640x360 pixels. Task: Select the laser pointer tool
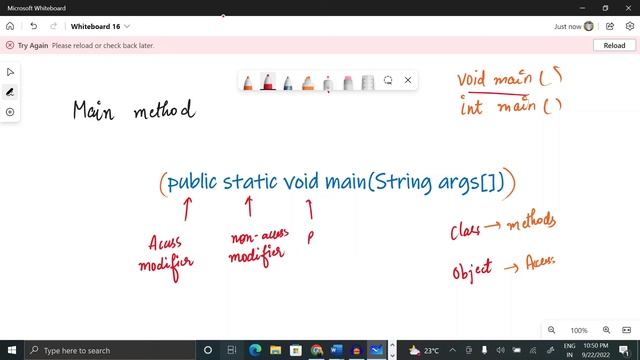tap(328, 83)
